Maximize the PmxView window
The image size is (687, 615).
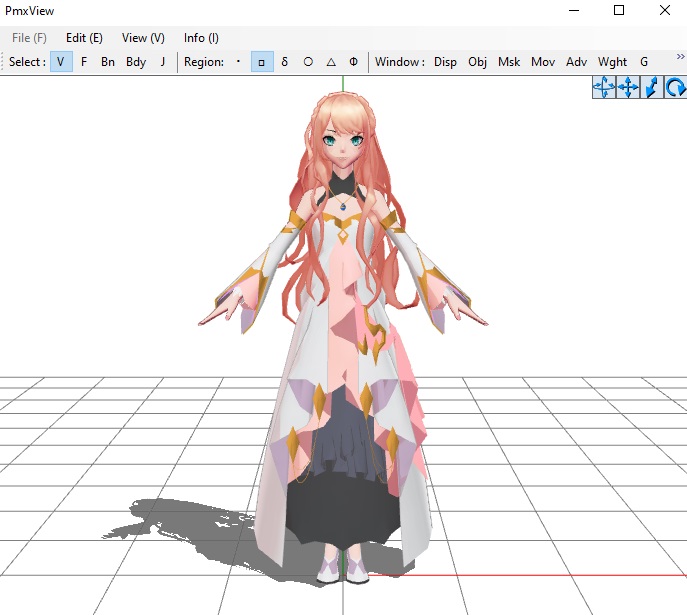[619, 10]
